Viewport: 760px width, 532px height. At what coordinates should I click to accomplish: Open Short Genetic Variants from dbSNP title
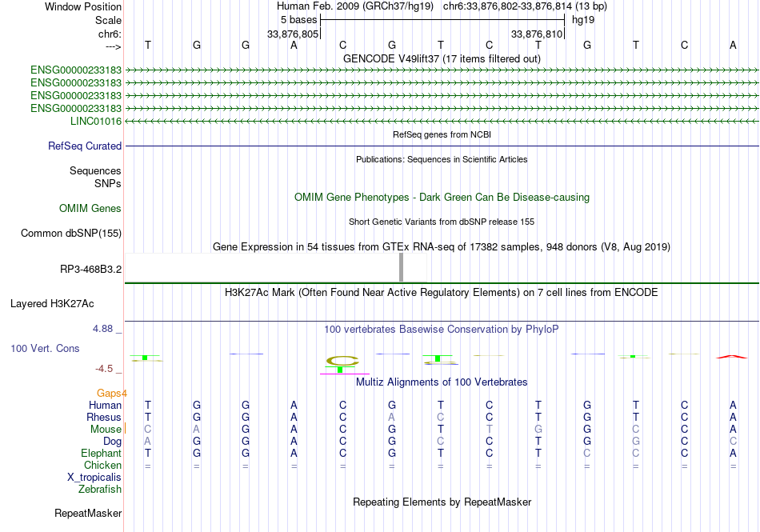click(442, 222)
